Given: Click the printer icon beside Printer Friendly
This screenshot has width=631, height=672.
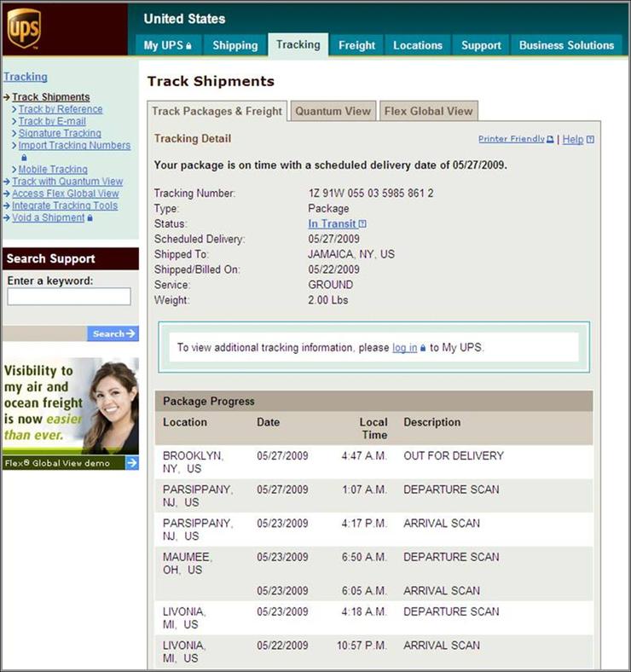Looking at the screenshot, I should [550, 139].
